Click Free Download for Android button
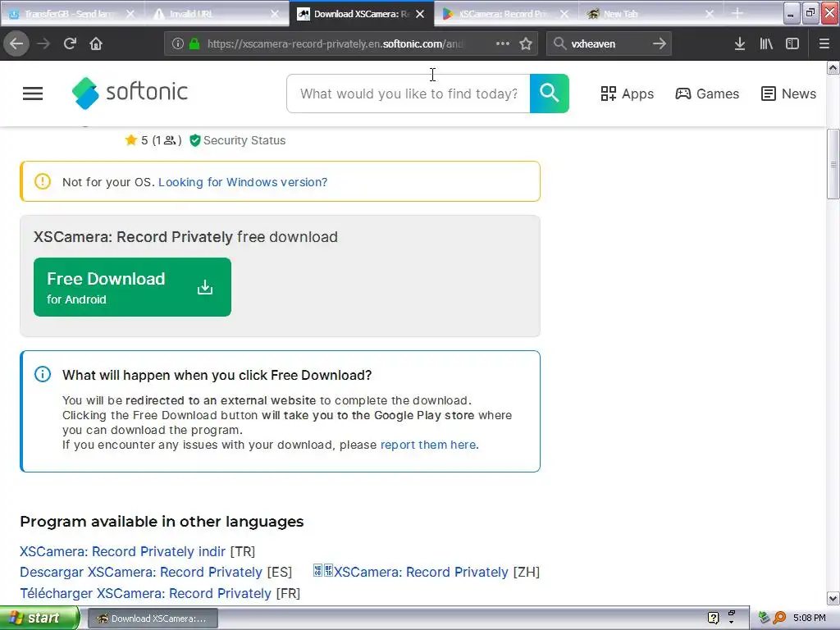840x630 pixels. (132, 287)
